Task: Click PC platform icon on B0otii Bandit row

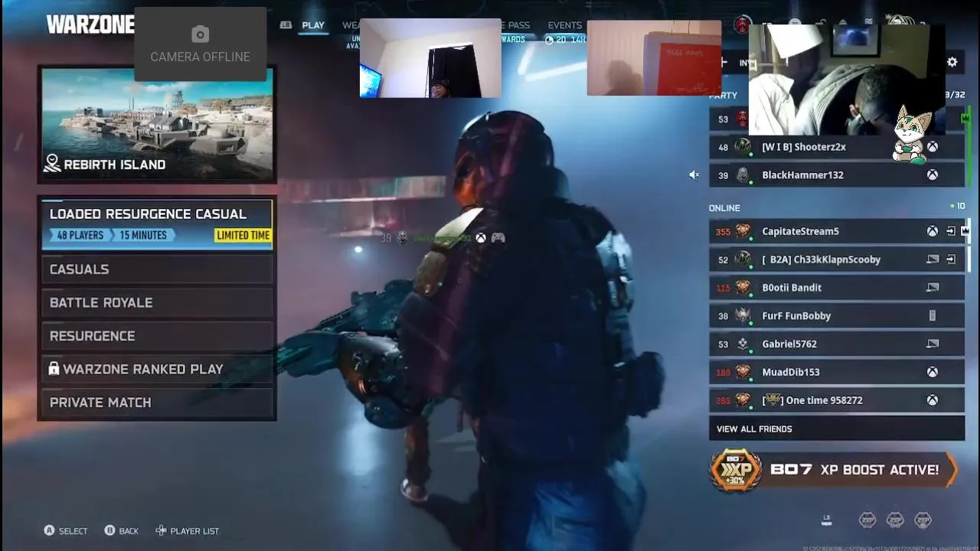Action: [x=933, y=288]
